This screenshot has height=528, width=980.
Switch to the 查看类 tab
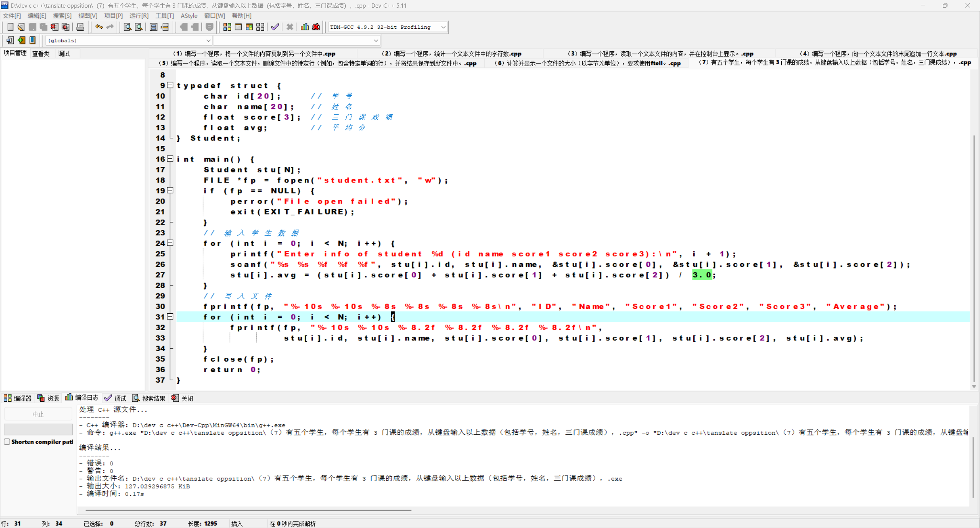41,54
